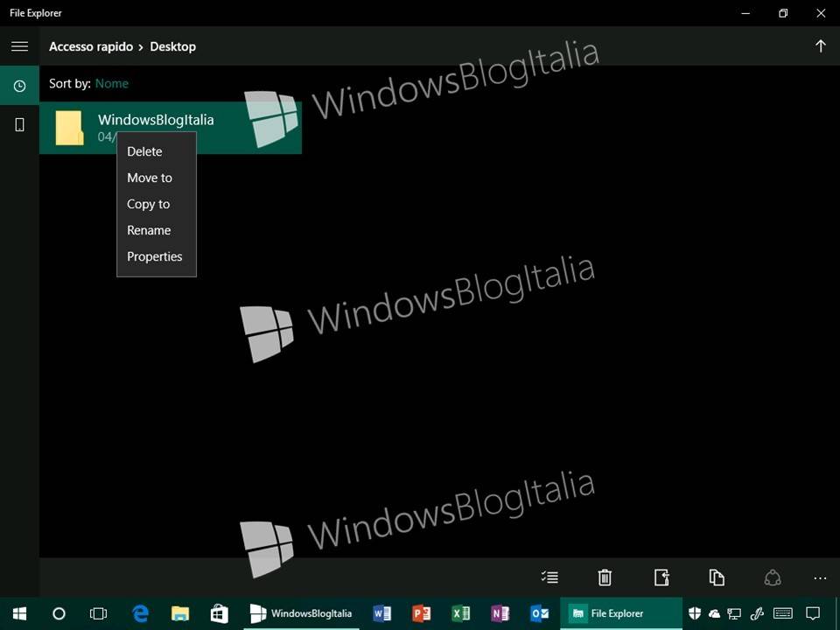Launch PowerPoint from taskbar
Image resolution: width=840 pixels, height=630 pixels.
[422, 613]
